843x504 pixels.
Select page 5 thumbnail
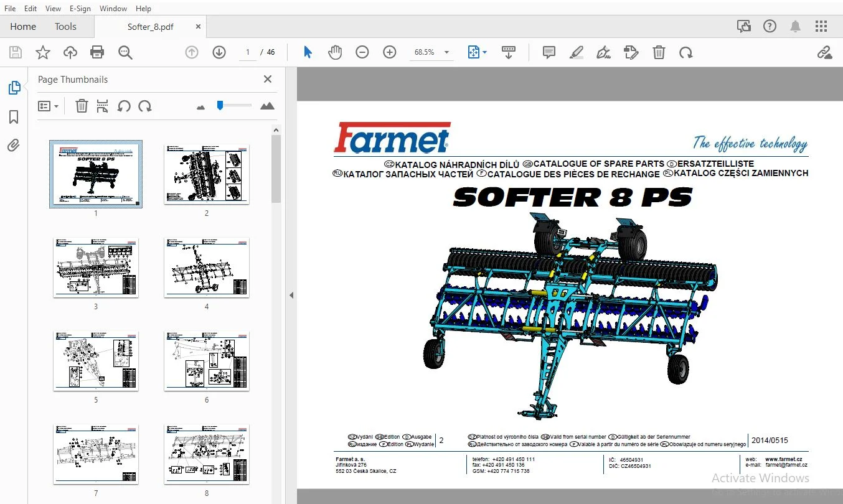[x=96, y=361]
